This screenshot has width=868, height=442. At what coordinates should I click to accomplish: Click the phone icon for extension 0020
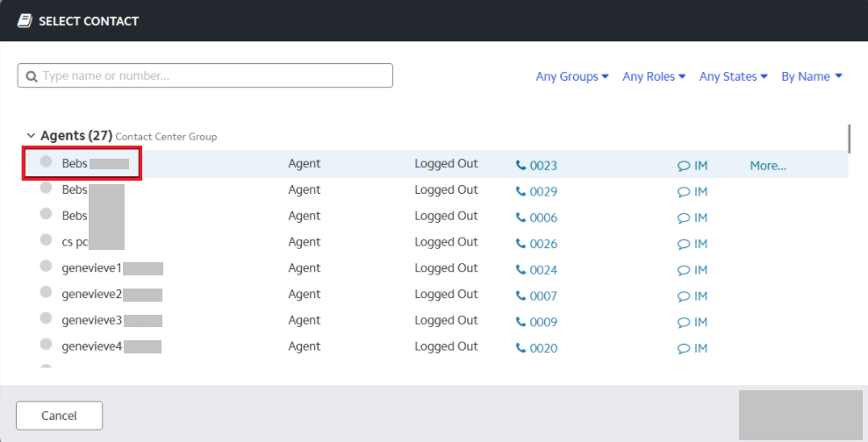tap(520, 347)
